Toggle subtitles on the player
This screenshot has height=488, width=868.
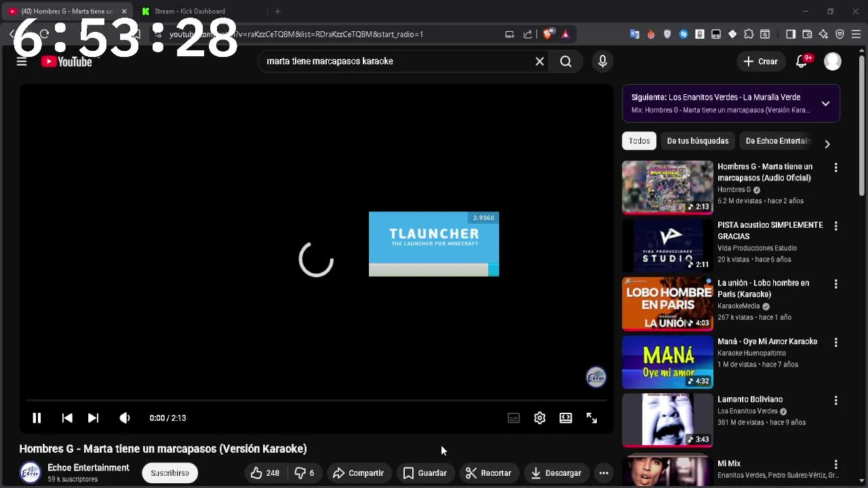(514, 418)
